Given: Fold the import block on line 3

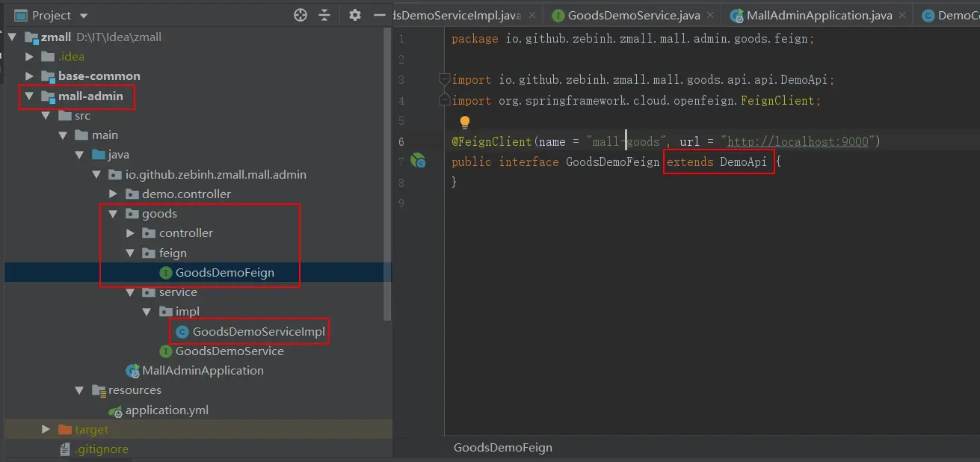Looking at the screenshot, I should 445,79.
